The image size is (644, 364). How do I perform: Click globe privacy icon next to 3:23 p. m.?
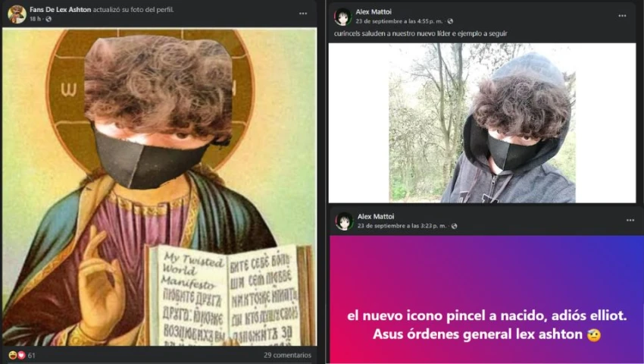454,226
